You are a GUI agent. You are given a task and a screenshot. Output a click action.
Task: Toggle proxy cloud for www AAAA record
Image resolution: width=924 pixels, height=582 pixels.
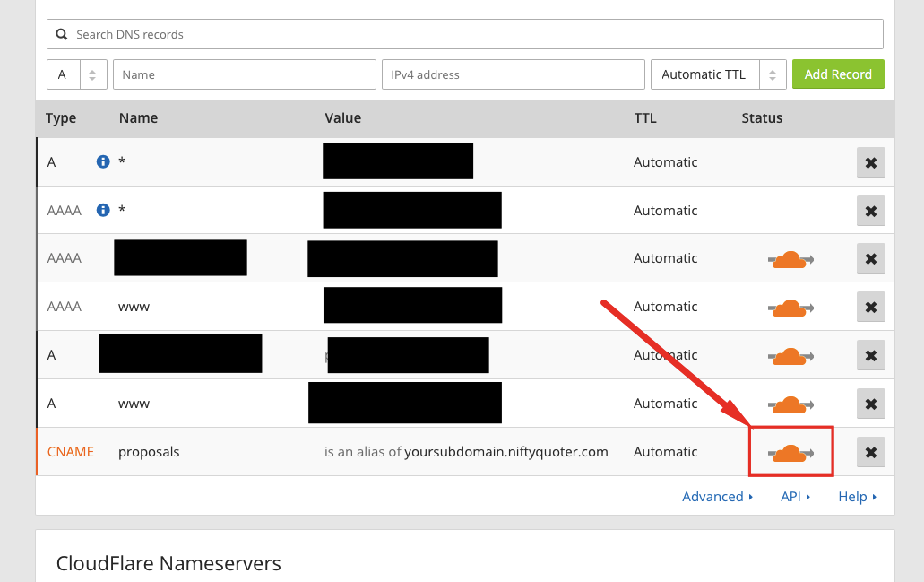click(x=790, y=308)
